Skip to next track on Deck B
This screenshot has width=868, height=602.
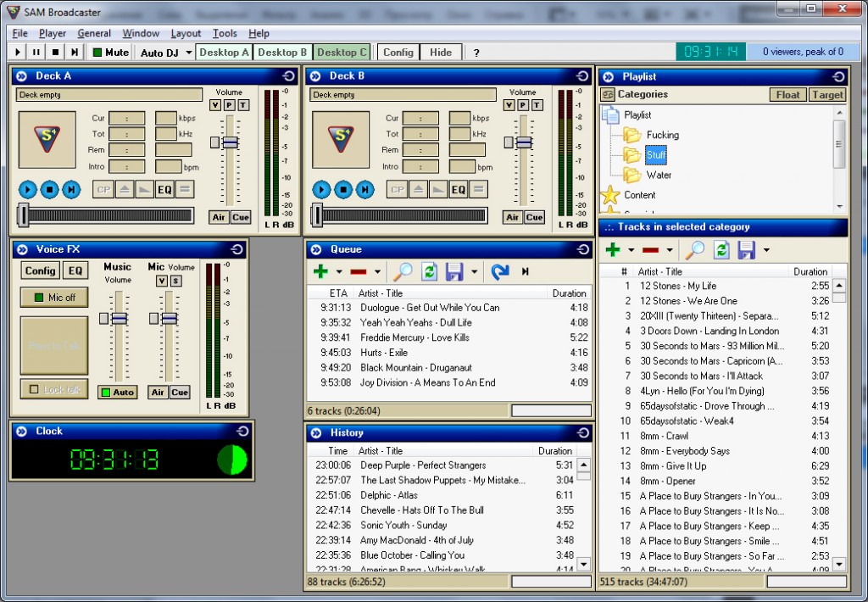tap(364, 189)
